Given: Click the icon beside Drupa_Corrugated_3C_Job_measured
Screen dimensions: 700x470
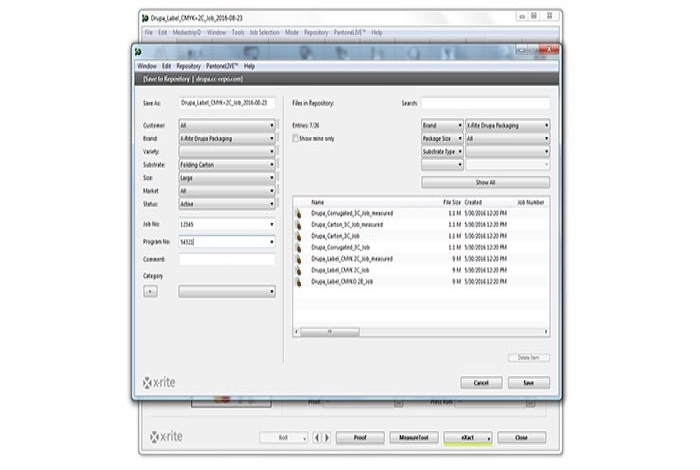Looking at the screenshot, I should tap(299, 214).
